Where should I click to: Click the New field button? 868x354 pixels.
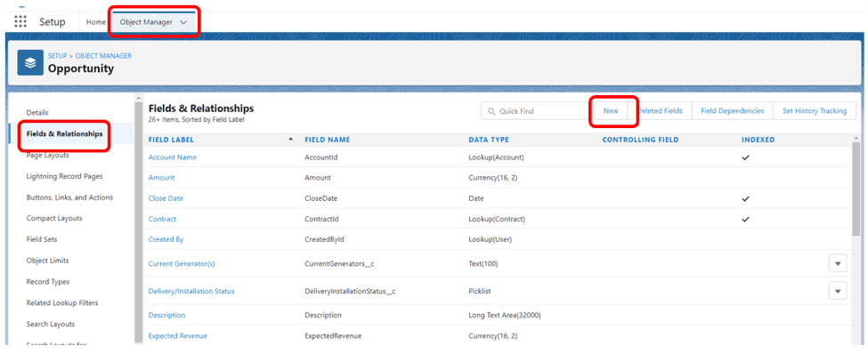point(611,111)
